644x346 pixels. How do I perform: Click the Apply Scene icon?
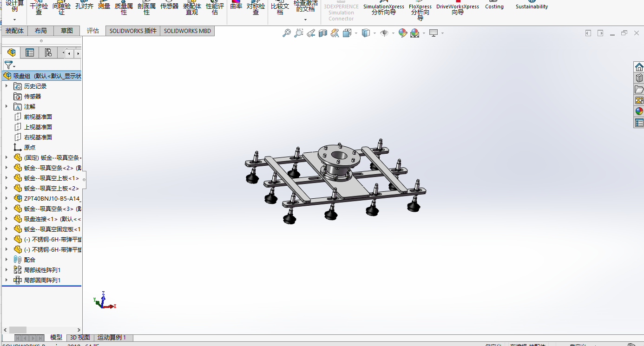click(414, 33)
